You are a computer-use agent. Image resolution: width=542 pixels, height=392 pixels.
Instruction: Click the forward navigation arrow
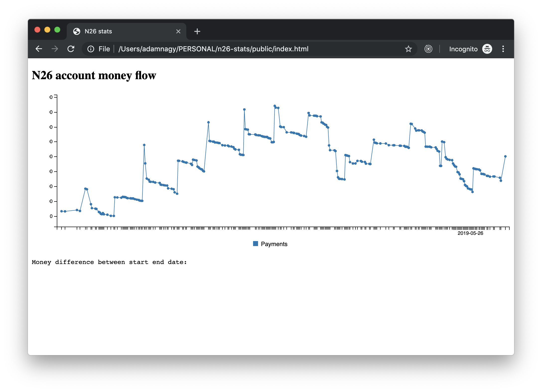tap(55, 49)
